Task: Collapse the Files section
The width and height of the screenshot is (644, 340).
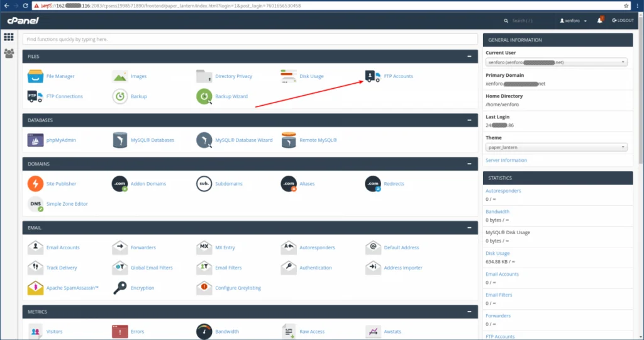Action: 469,56
